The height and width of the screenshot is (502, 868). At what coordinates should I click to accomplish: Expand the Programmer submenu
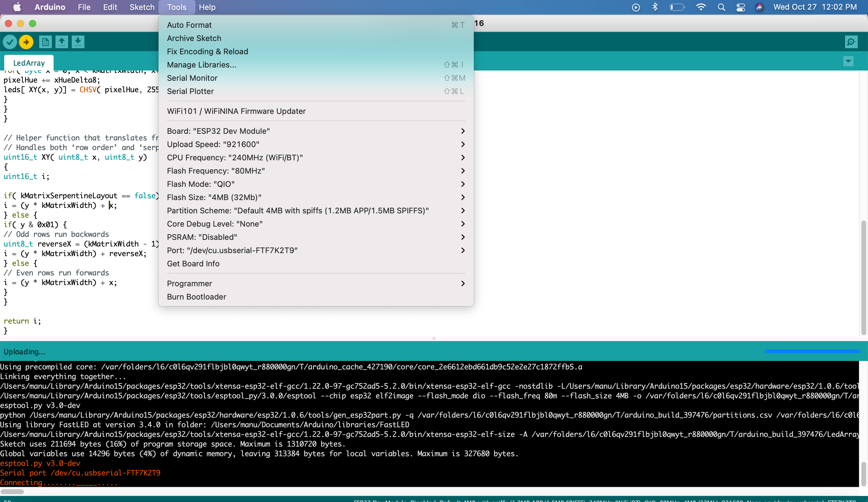[316, 283]
